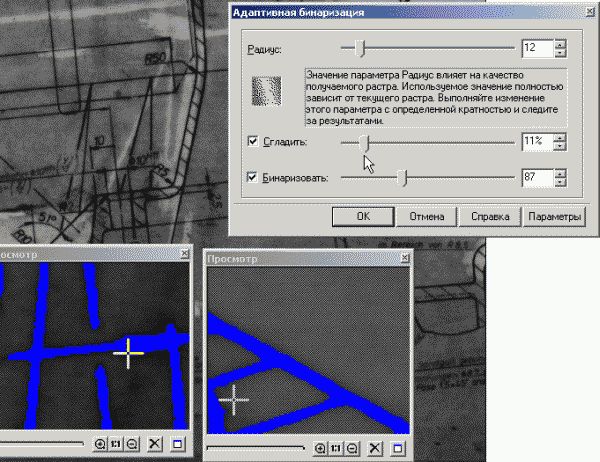Decrease Радиус value with down arrow
600x462 pixels.
pos(560,53)
